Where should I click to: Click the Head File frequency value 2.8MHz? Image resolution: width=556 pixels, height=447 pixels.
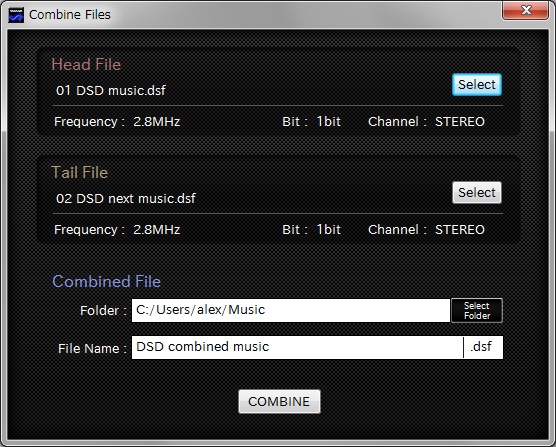coord(156,122)
